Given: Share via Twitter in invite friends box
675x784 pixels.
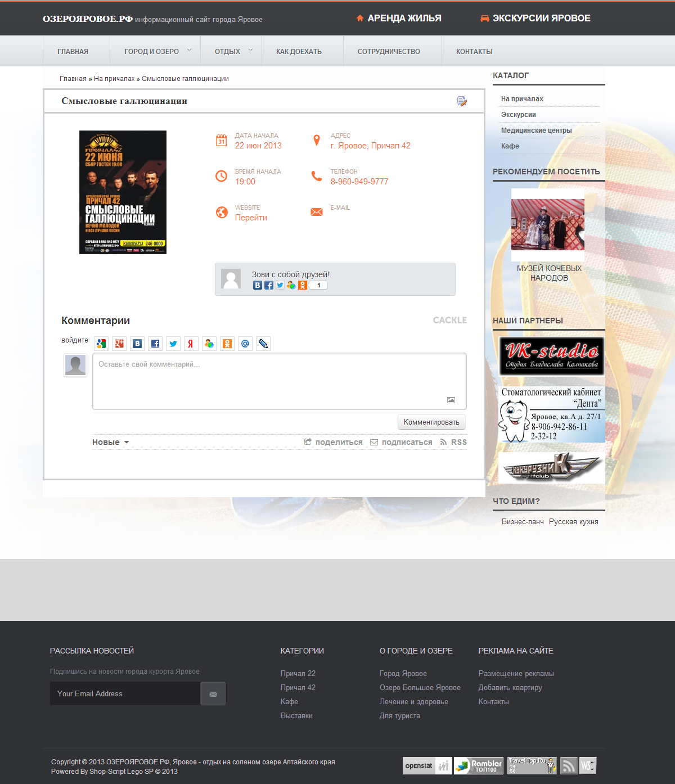Looking at the screenshot, I should coord(280,285).
